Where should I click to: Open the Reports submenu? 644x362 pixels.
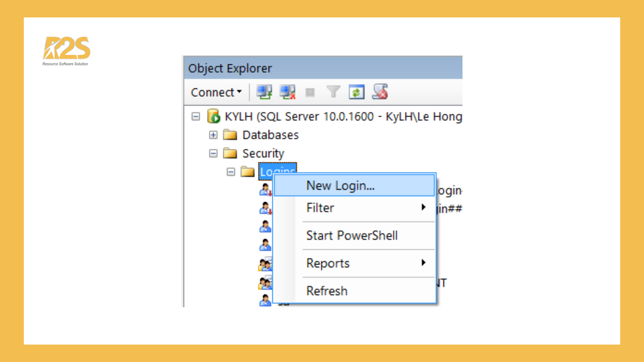327,263
